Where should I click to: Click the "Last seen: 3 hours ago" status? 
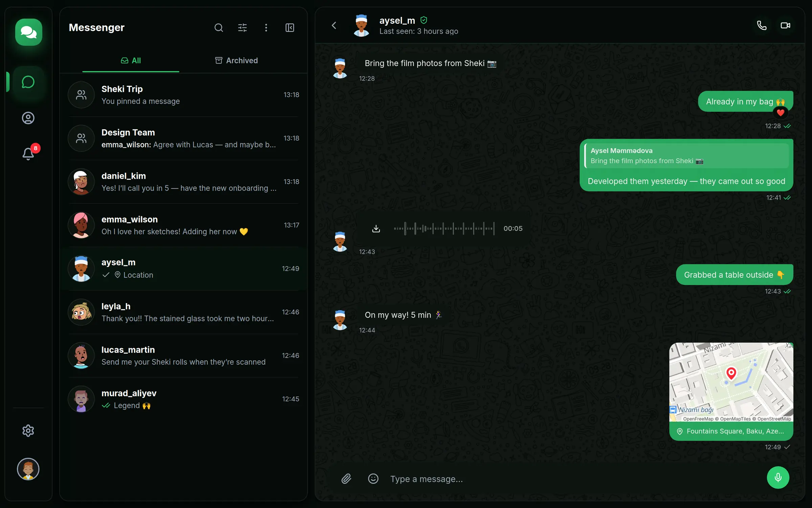pos(419,31)
